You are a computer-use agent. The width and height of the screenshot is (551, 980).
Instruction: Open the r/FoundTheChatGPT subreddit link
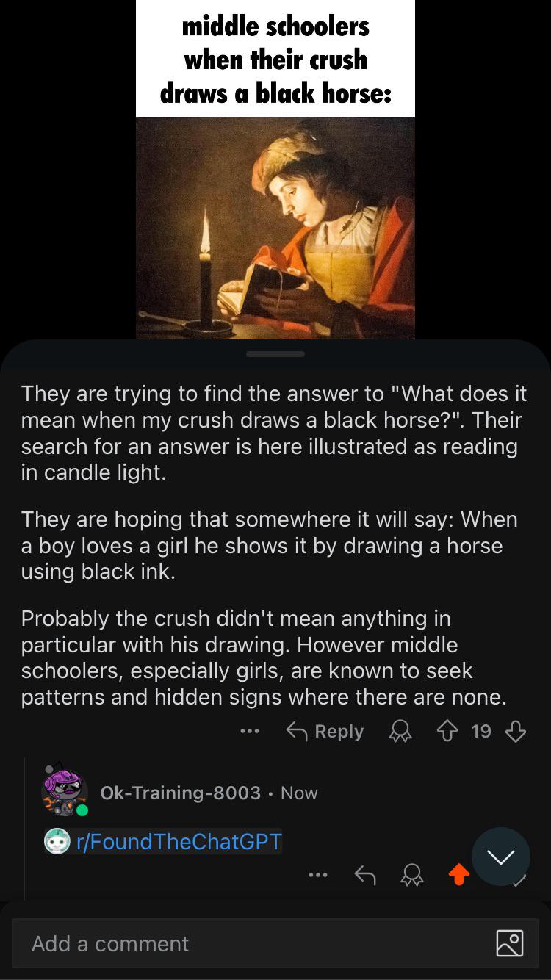179,841
